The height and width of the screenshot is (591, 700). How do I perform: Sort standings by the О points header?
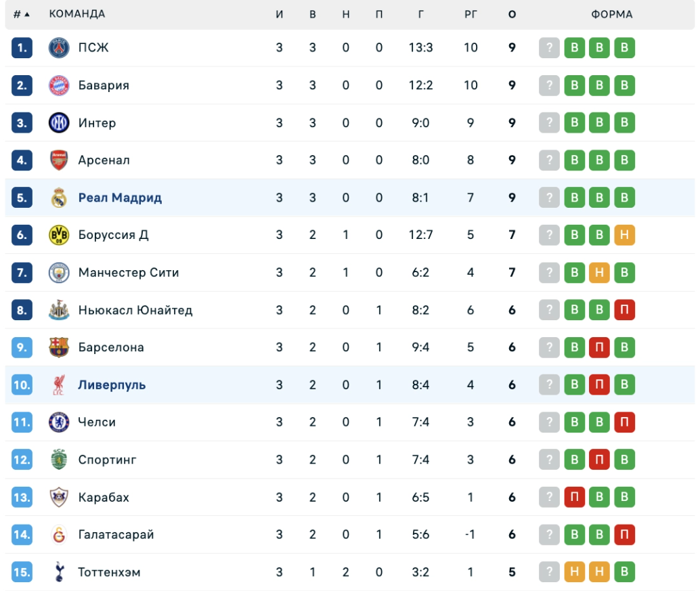pyautogui.click(x=512, y=14)
